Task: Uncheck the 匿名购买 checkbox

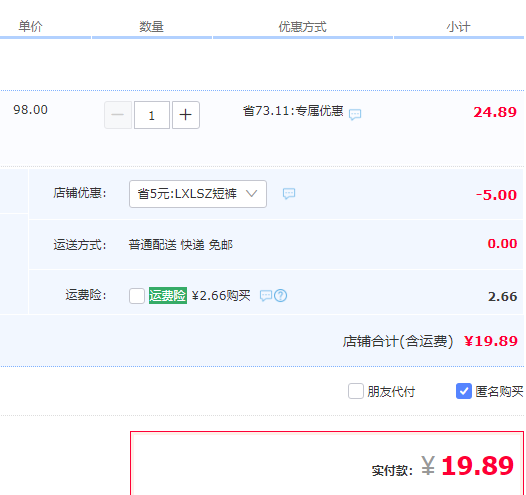Action: [x=464, y=391]
